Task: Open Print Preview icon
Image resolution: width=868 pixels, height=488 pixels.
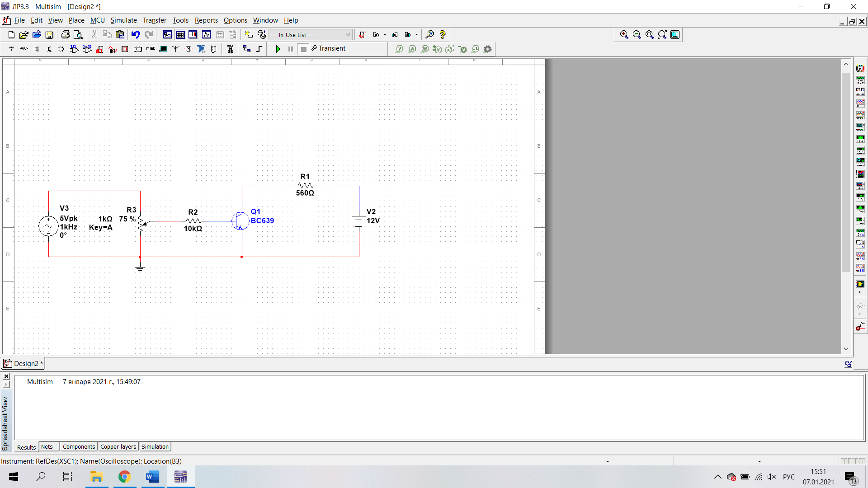Action: click(78, 34)
